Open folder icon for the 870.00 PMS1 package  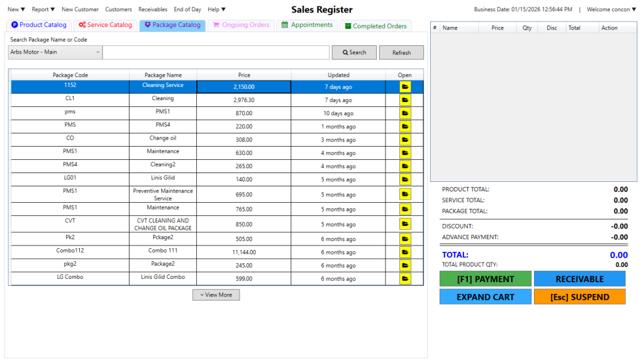pos(405,113)
